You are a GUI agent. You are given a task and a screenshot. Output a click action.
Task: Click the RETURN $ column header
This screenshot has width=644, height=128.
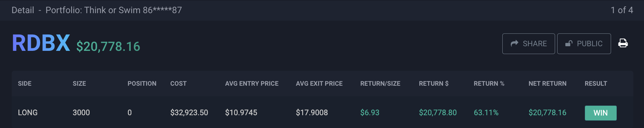[x=434, y=84]
